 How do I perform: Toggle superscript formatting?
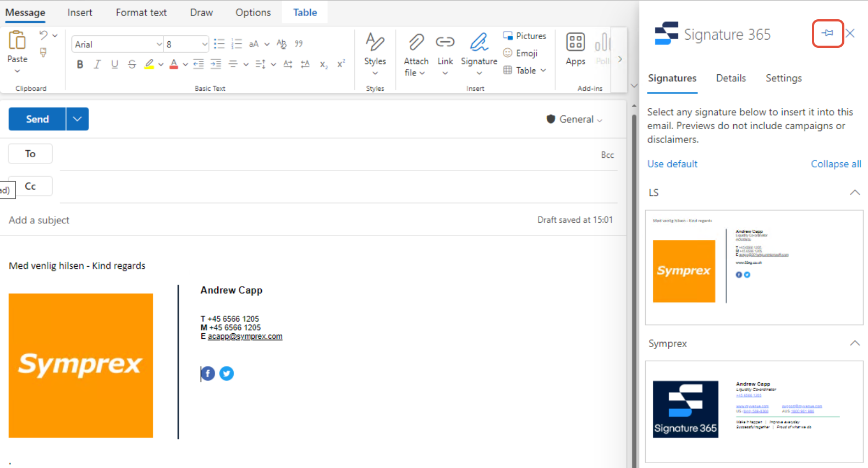pyautogui.click(x=341, y=64)
